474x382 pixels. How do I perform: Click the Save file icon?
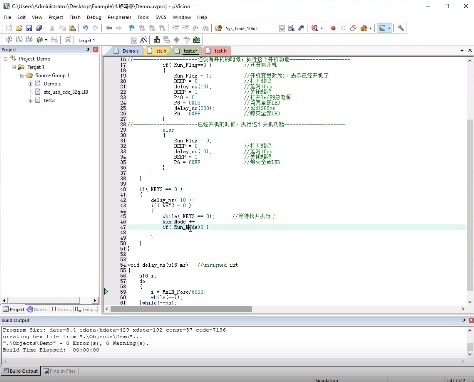(x=29, y=28)
